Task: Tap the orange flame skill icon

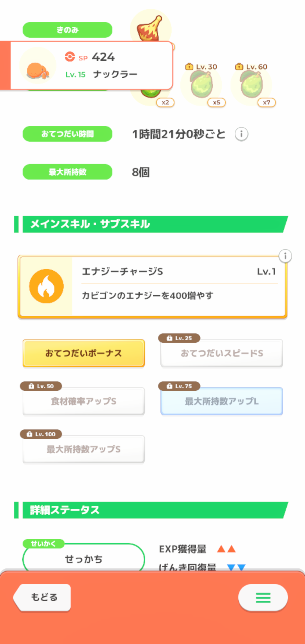Action: click(x=47, y=286)
